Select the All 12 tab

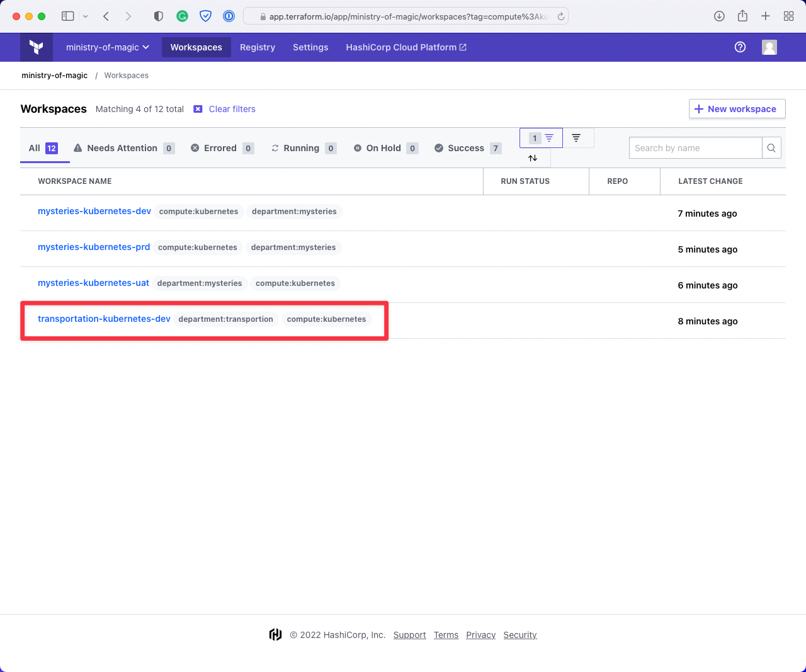[x=43, y=148]
